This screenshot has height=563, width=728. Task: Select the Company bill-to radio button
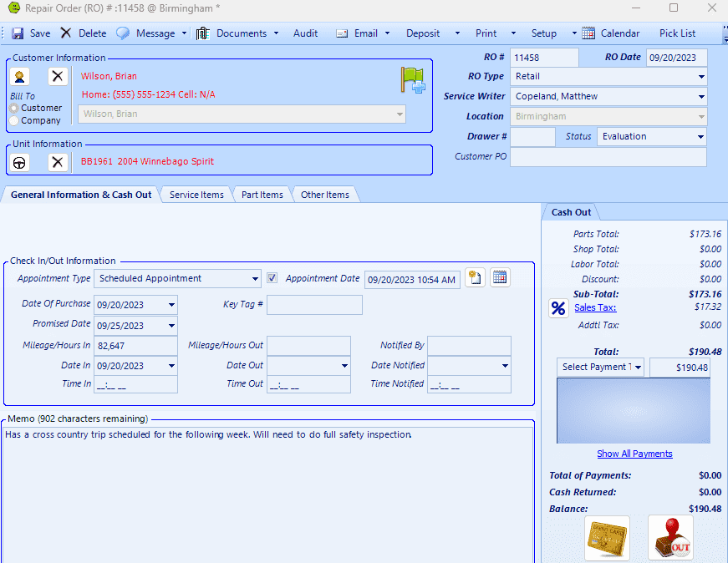[14, 120]
